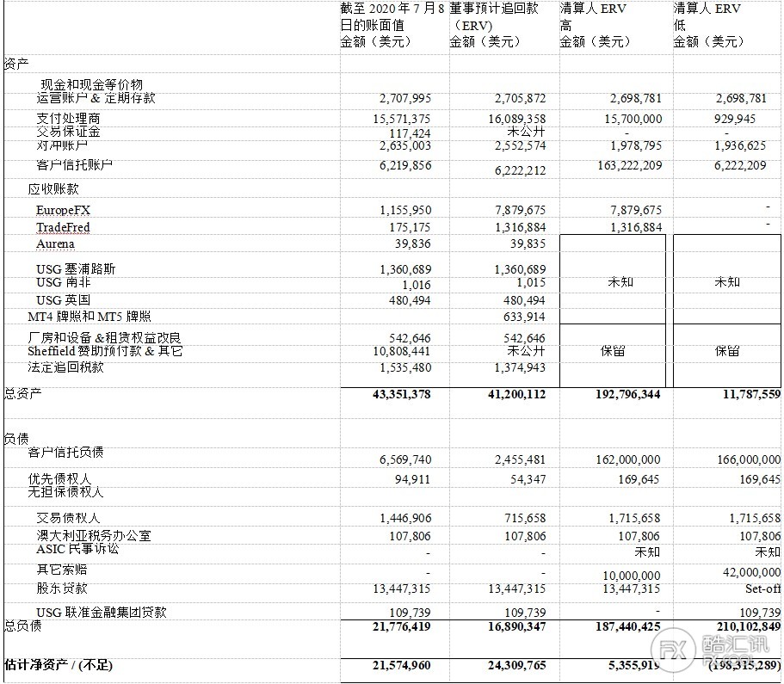
Task: Click the '董事预计追回款 (ERV)' column header
Action: point(494,17)
